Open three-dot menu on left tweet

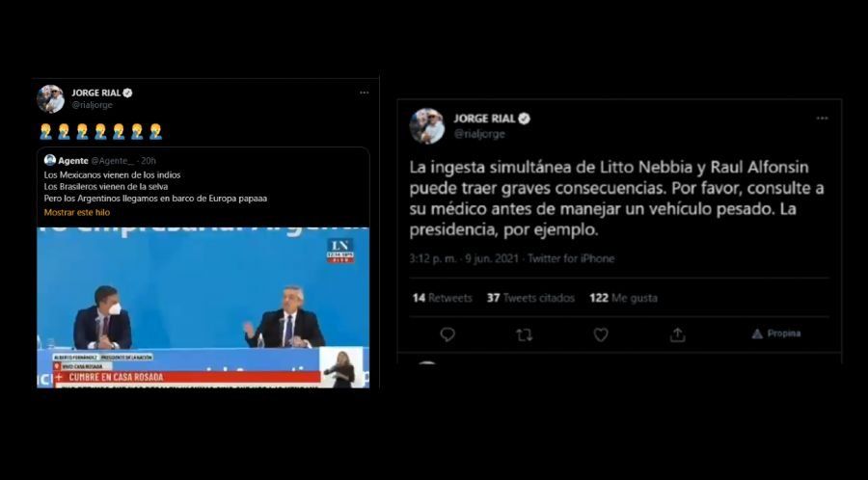364,93
